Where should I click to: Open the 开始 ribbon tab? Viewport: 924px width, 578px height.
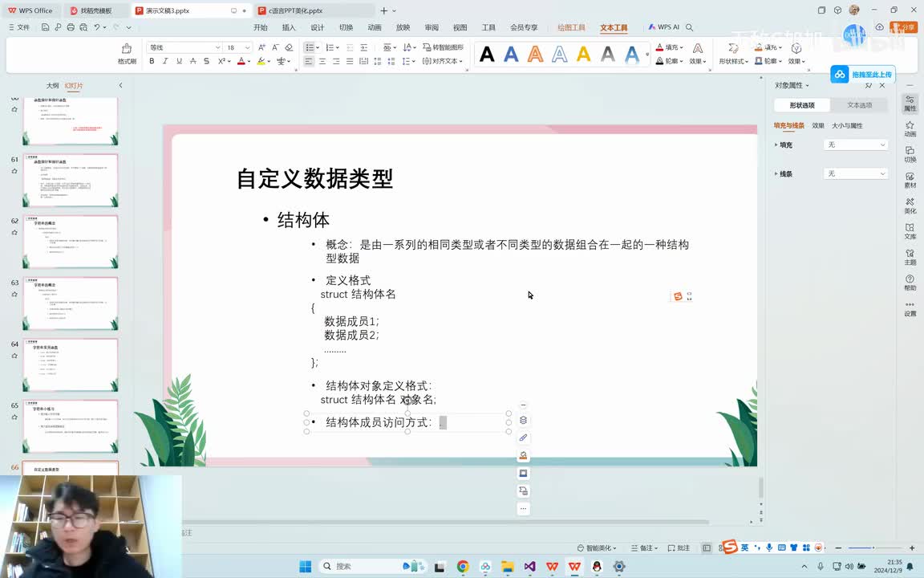point(261,28)
